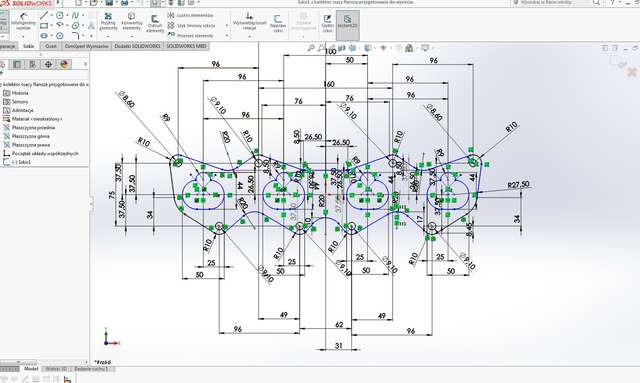
Task: Activate the Inteligentny wymiar dimension tool
Action: click(x=23, y=21)
